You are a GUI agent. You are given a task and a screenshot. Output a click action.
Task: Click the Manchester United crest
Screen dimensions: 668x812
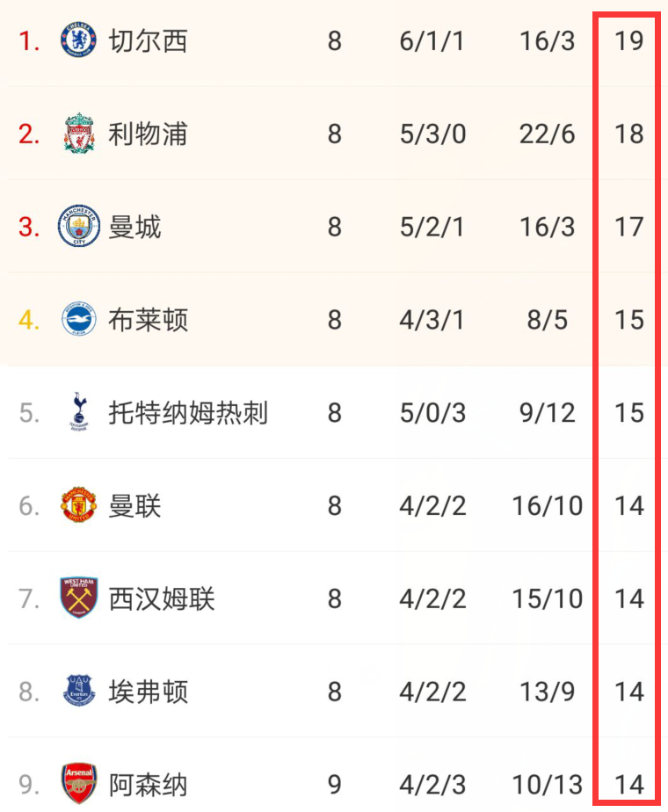(79, 504)
